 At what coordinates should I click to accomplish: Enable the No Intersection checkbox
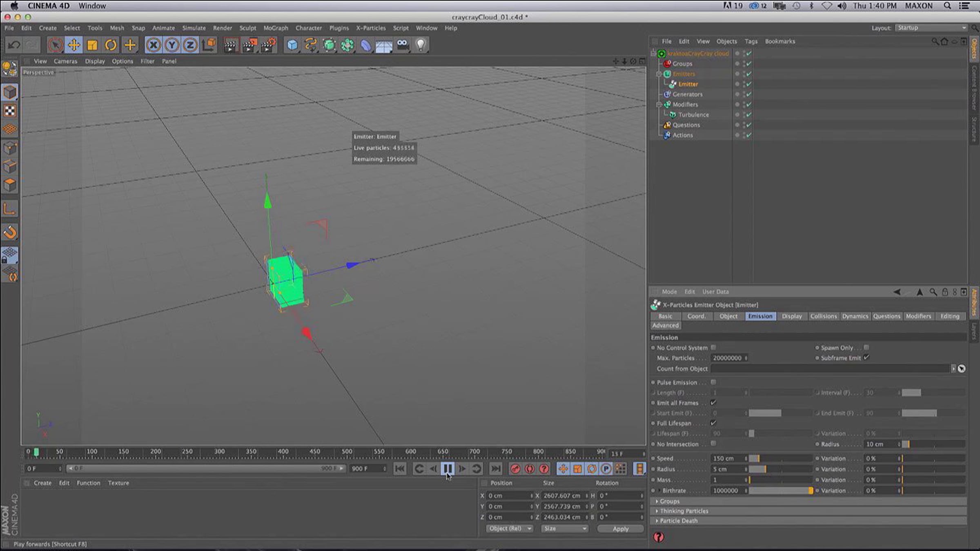(713, 443)
